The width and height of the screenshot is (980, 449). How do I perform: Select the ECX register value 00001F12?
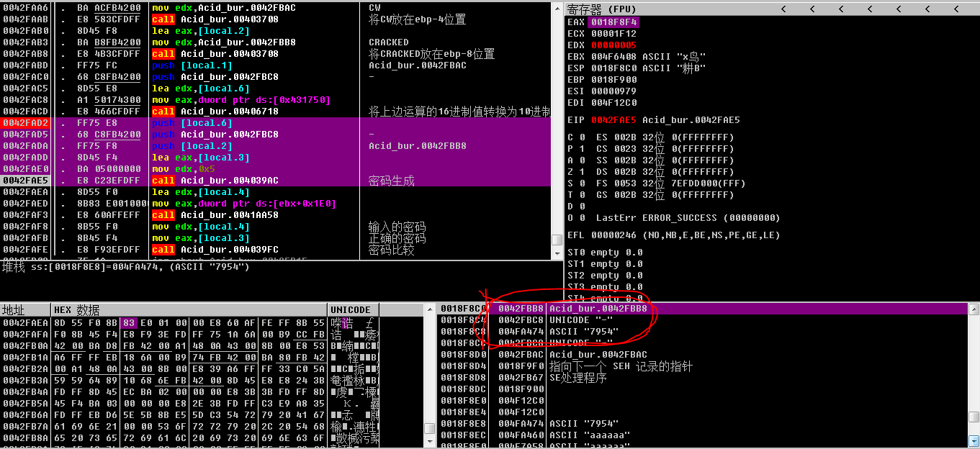[x=614, y=34]
